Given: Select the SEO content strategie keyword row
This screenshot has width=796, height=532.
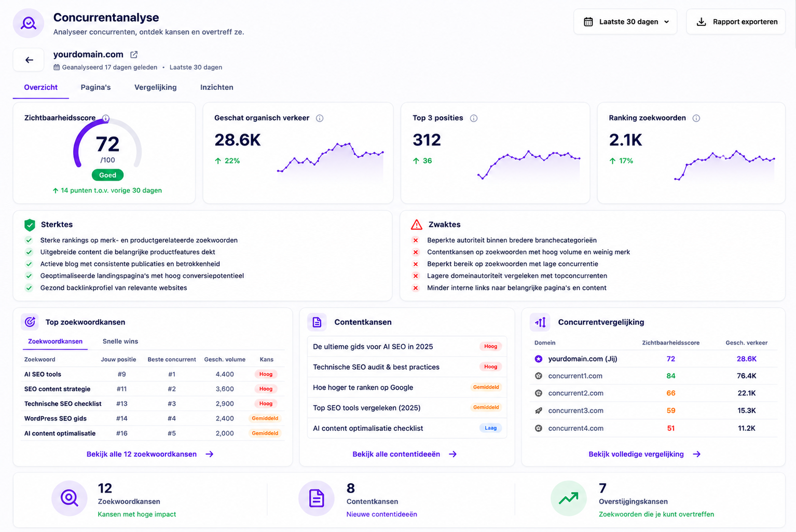Looking at the screenshot, I should pyautogui.click(x=153, y=389).
